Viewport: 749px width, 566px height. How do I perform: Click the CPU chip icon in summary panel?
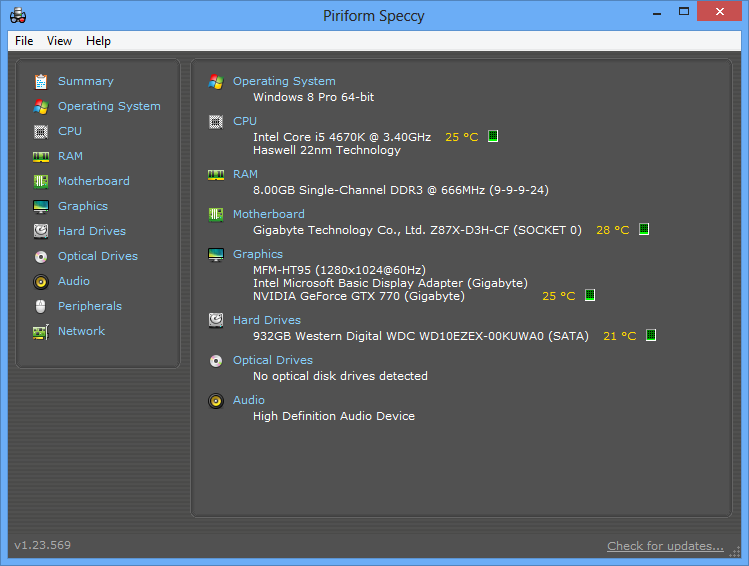click(216, 122)
